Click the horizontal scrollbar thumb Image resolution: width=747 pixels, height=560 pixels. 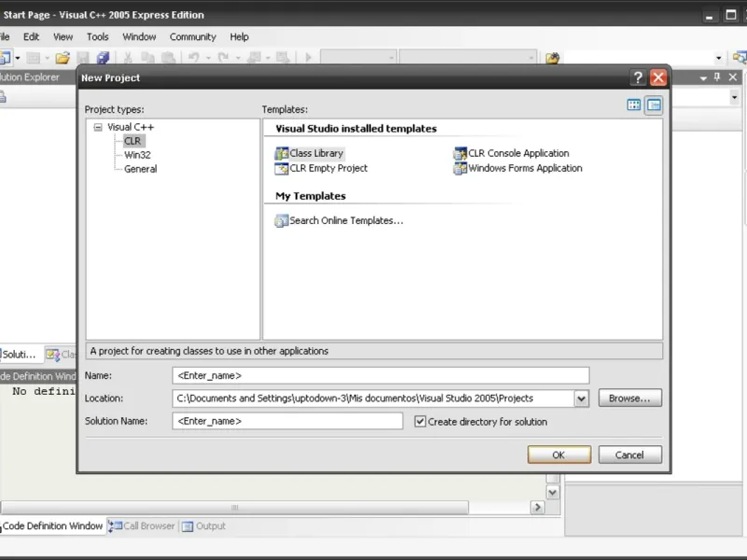[x=234, y=508]
